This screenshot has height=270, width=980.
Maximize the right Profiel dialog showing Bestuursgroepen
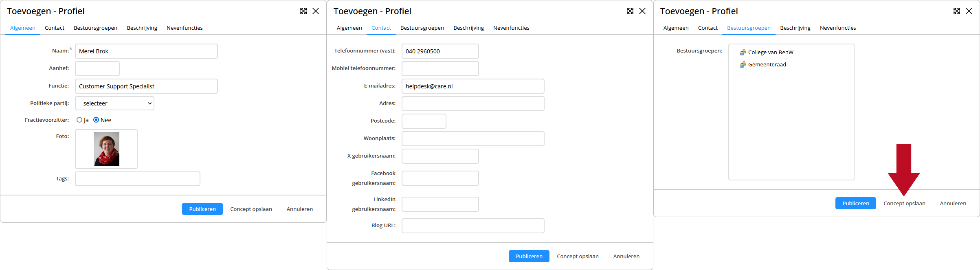[x=957, y=11]
